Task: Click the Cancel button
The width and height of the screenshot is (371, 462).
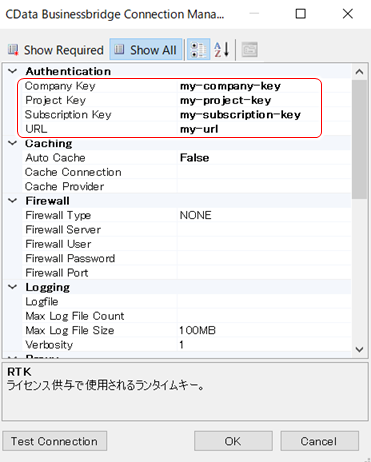Action: pyautogui.click(x=319, y=441)
